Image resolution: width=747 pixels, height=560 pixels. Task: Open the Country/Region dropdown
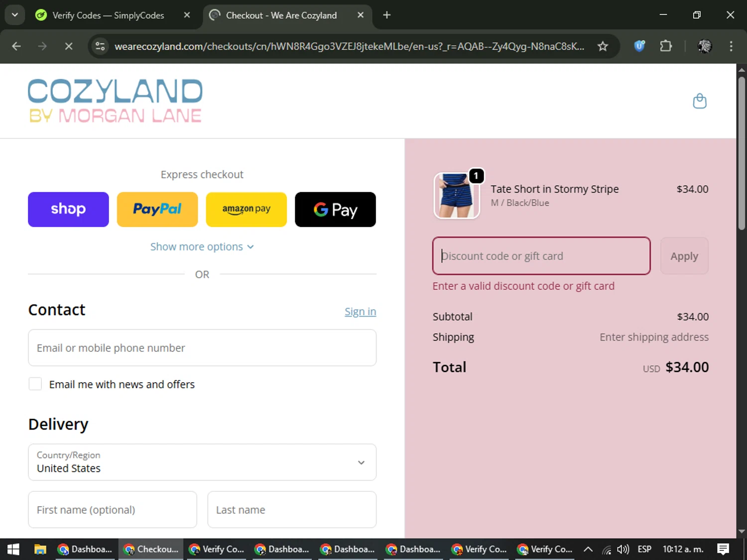point(202,462)
